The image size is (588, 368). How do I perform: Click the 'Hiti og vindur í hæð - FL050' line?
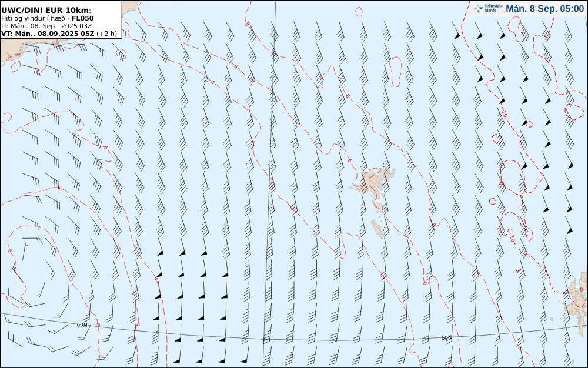pos(47,18)
